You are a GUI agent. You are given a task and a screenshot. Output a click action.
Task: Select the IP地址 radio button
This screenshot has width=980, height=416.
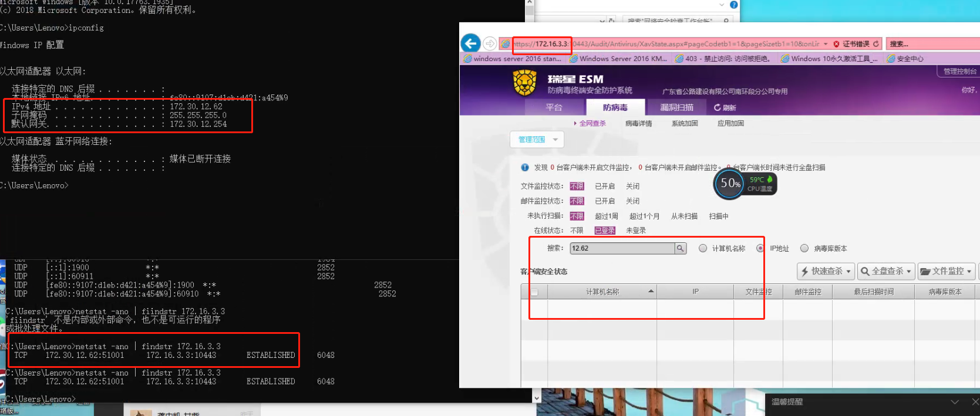760,248
